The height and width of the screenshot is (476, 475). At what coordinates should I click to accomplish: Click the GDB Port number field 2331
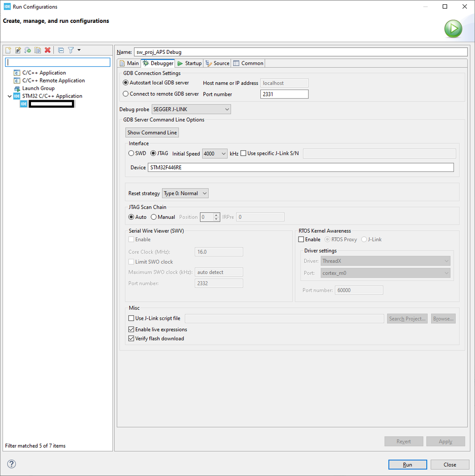(x=284, y=94)
